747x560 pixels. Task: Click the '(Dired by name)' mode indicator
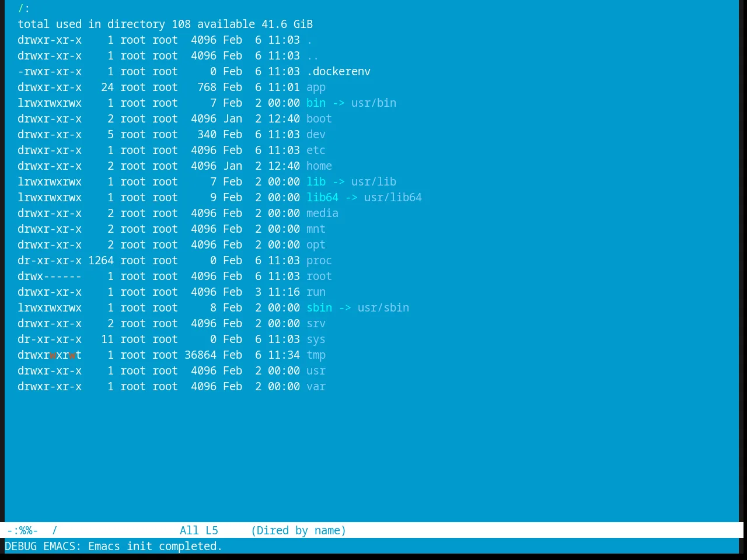[x=298, y=530]
